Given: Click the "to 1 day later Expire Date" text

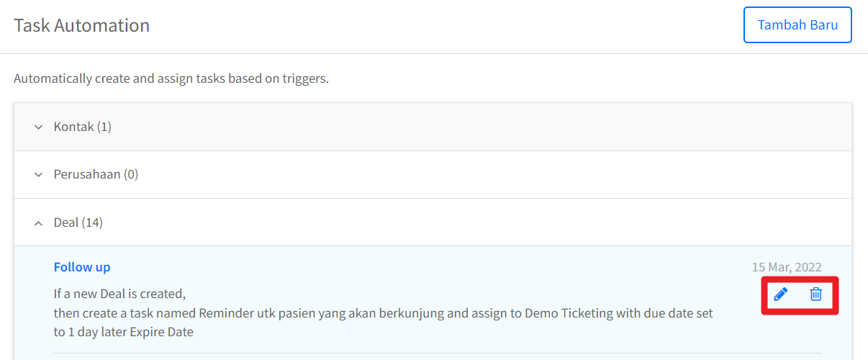Looking at the screenshot, I should pyautogui.click(x=124, y=332).
